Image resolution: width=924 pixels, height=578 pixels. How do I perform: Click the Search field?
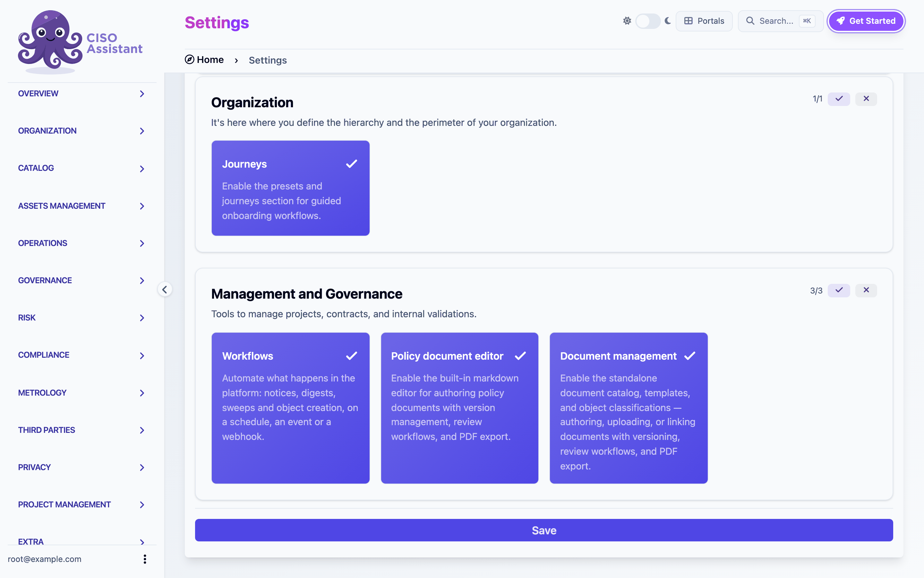pos(781,21)
